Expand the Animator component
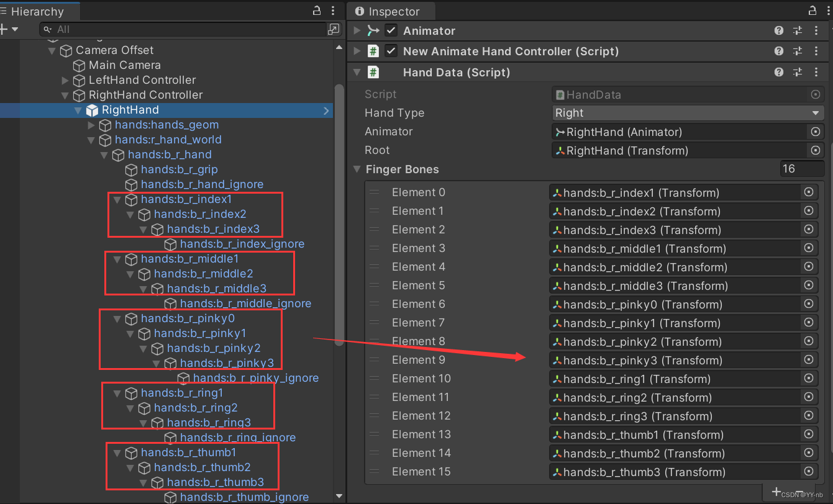 coord(357,30)
